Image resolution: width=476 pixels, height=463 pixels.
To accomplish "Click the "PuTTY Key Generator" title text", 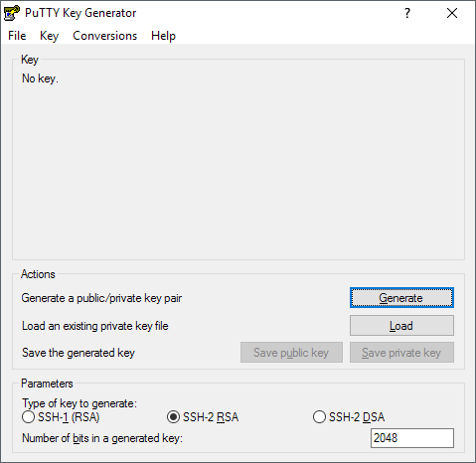I will point(80,13).
